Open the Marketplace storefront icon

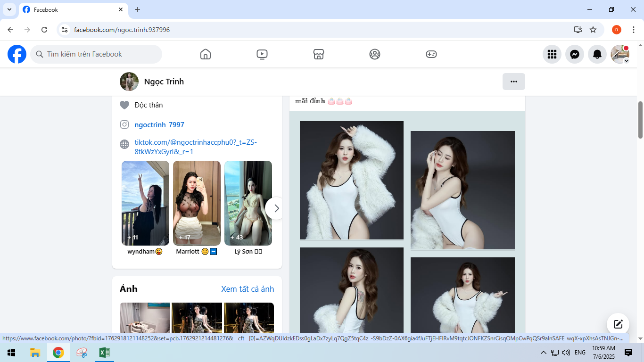[x=319, y=54]
